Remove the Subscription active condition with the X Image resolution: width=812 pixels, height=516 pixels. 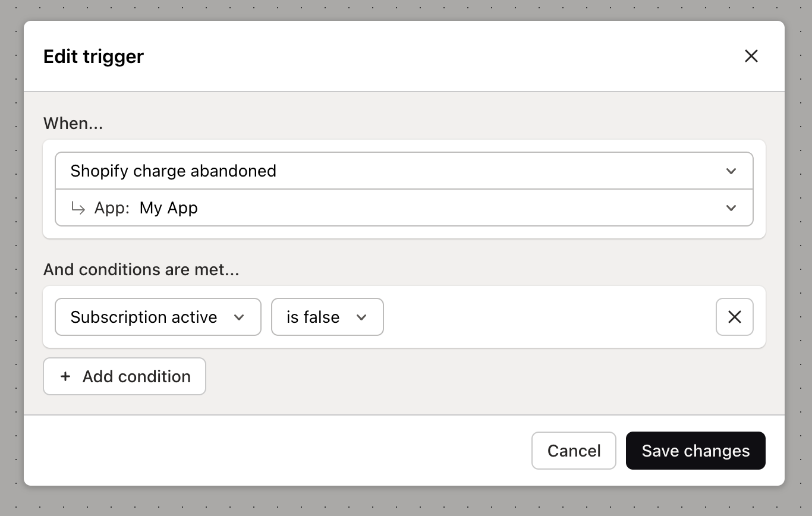pos(734,317)
